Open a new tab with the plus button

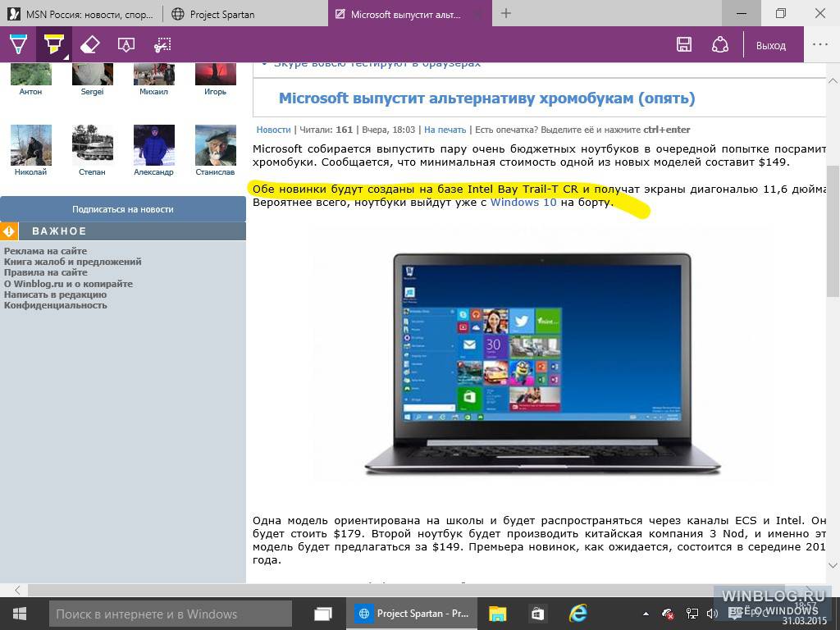(x=505, y=14)
